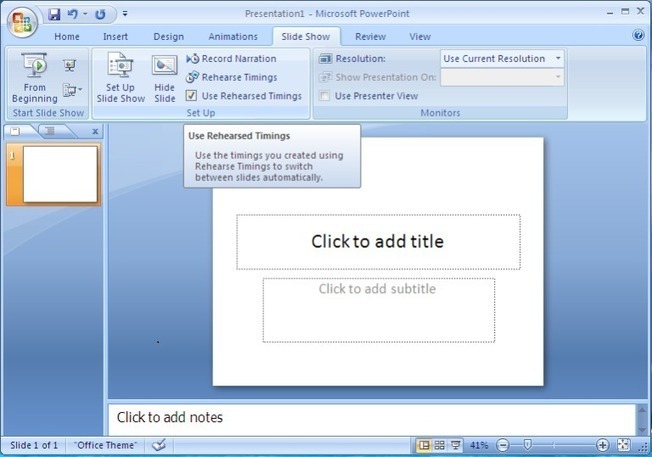This screenshot has width=652, height=457.
Task: Open Set Up Slide Show dialog
Action: pos(121,78)
